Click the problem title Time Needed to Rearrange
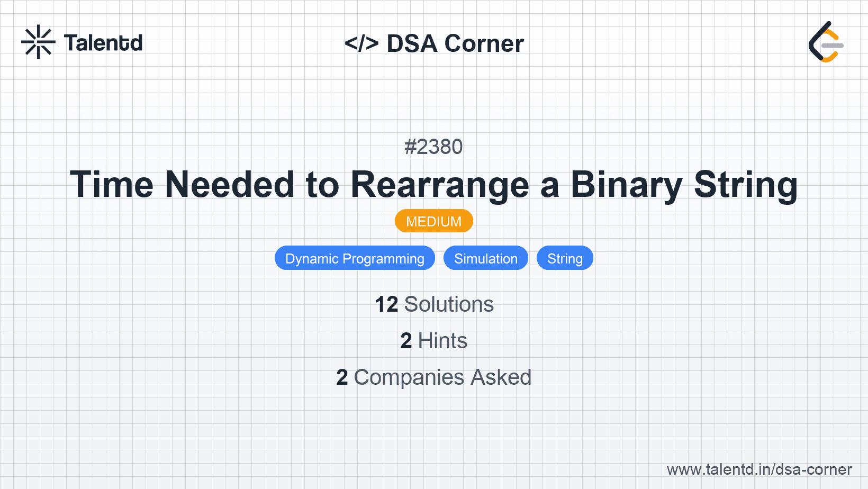The width and height of the screenshot is (868, 489). tap(434, 185)
